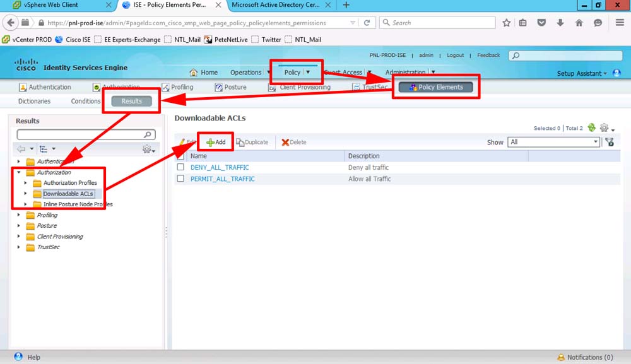The width and height of the screenshot is (631, 364).
Task: Click the tree view layout icon
Action: [44, 150]
